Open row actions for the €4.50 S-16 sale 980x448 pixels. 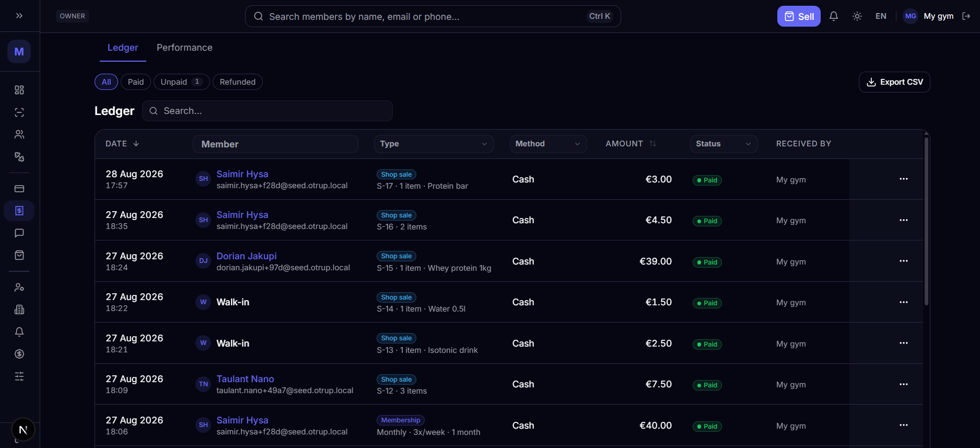coord(904,220)
